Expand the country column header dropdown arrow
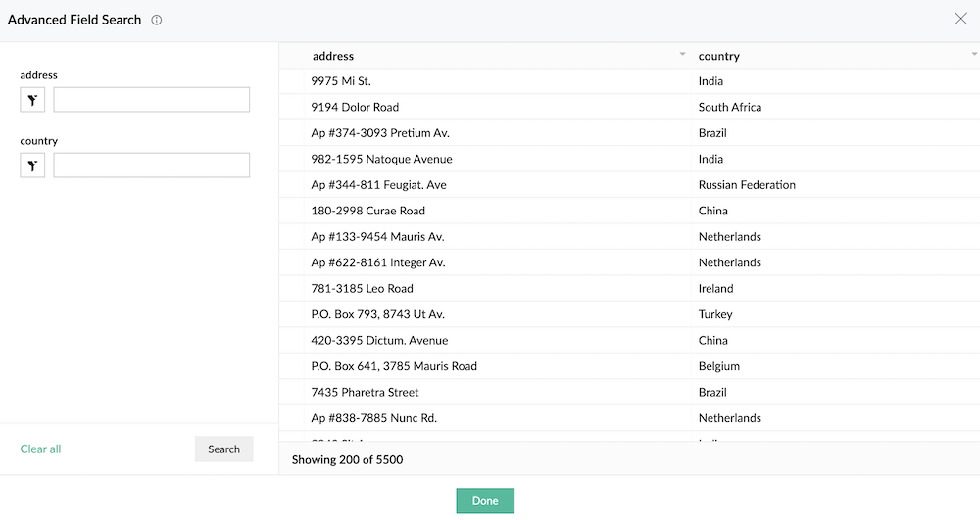980x520 pixels. coord(973,55)
